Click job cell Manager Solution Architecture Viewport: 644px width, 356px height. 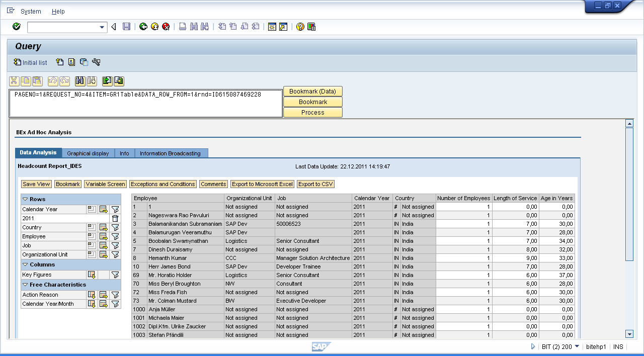[313, 258]
